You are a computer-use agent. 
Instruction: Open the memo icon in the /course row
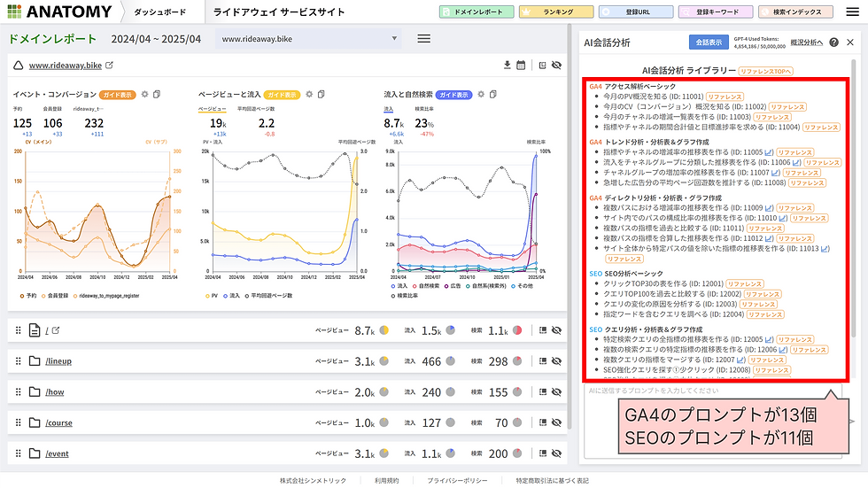[542, 422]
